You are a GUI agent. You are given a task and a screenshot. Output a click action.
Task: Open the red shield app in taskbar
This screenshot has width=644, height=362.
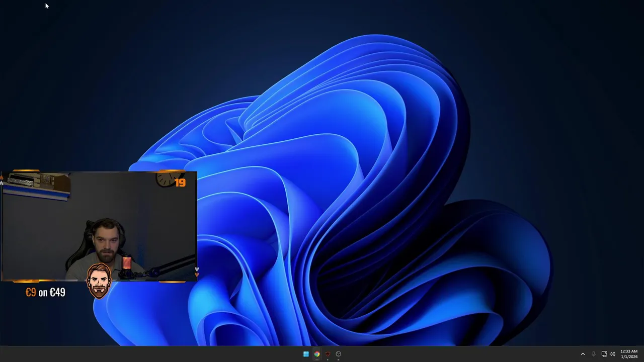click(x=328, y=354)
